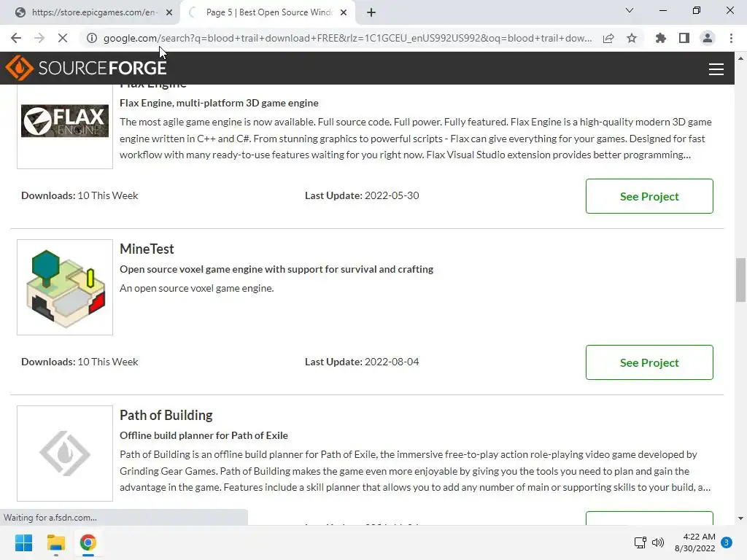This screenshot has width=747, height=560.
Task: Open Flax Engine See Project button
Action: [649, 196]
